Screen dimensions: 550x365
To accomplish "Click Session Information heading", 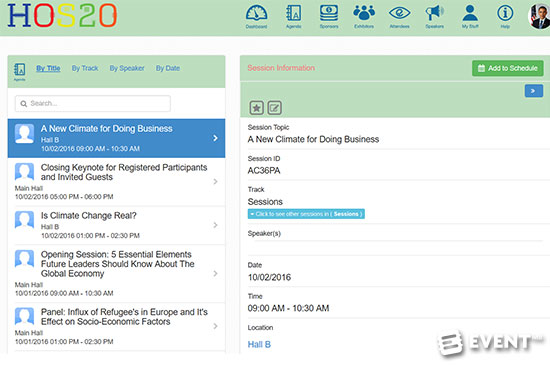I will (x=281, y=68).
